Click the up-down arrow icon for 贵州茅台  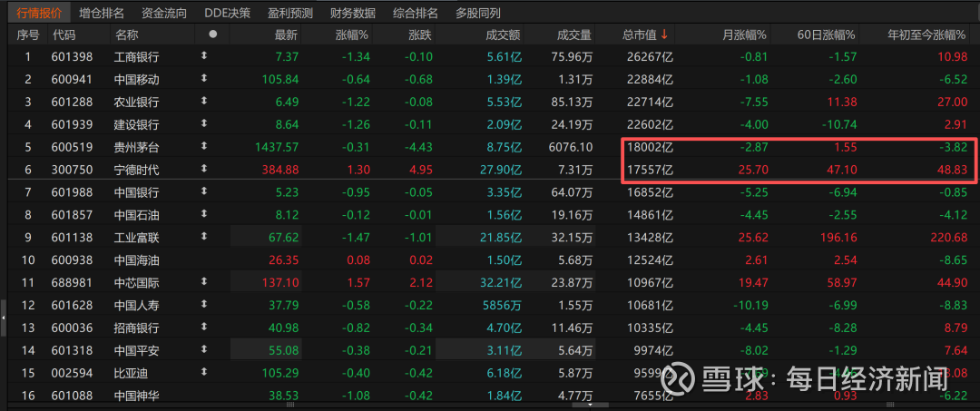(x=204, y=146)
